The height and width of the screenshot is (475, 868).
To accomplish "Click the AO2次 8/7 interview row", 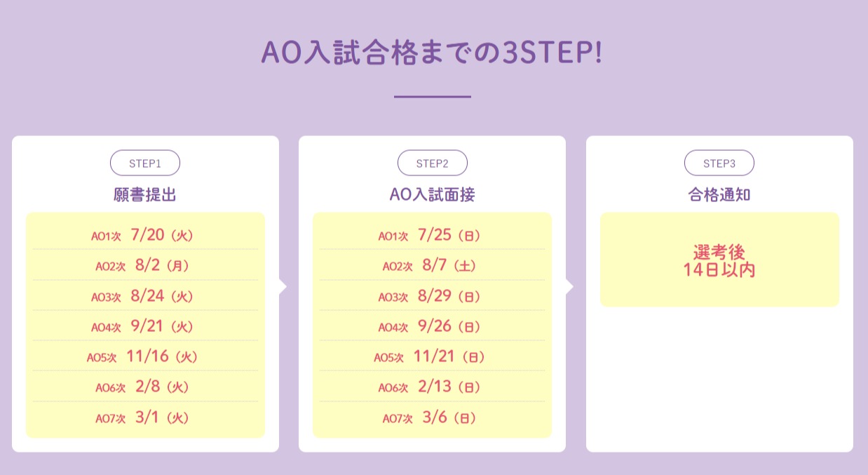I will pos(433,266).
